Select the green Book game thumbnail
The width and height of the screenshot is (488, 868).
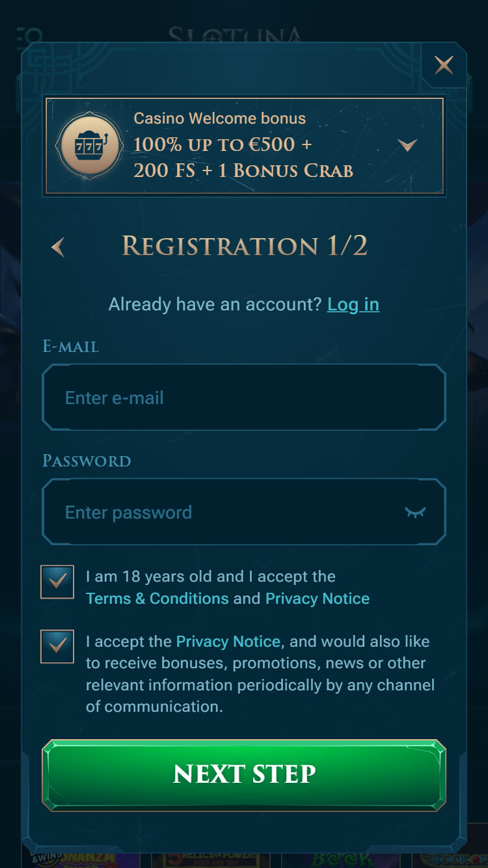click(x=342, y=860)
